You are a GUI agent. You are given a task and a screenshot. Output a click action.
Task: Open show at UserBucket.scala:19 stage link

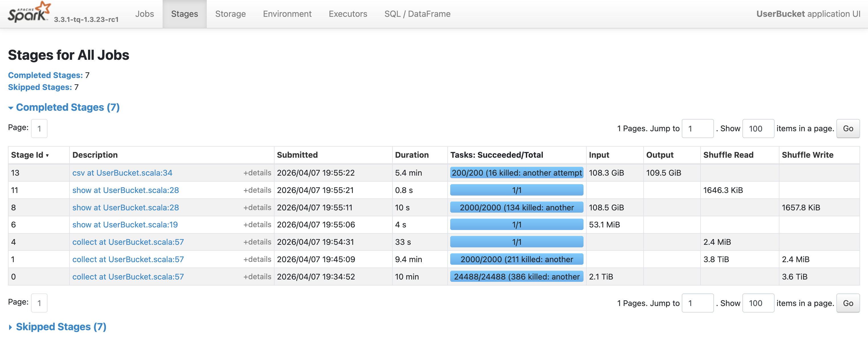(125, 225)
